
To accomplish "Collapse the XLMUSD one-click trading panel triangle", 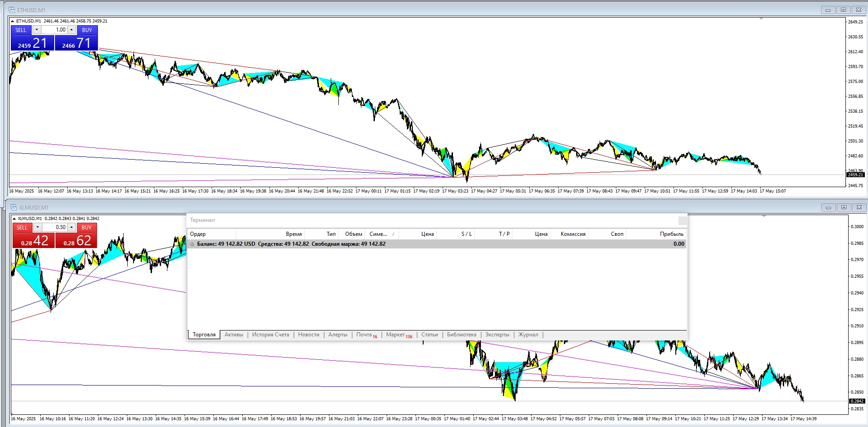I will 14,219.
